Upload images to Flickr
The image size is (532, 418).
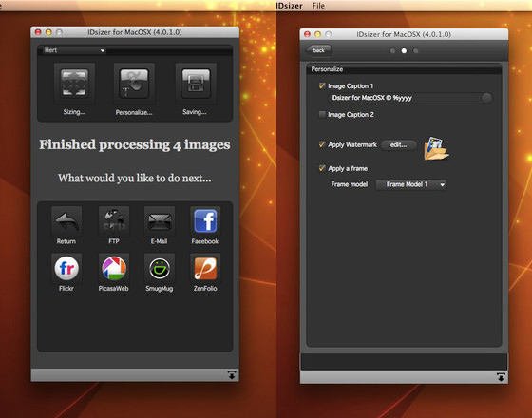(66, 268)
